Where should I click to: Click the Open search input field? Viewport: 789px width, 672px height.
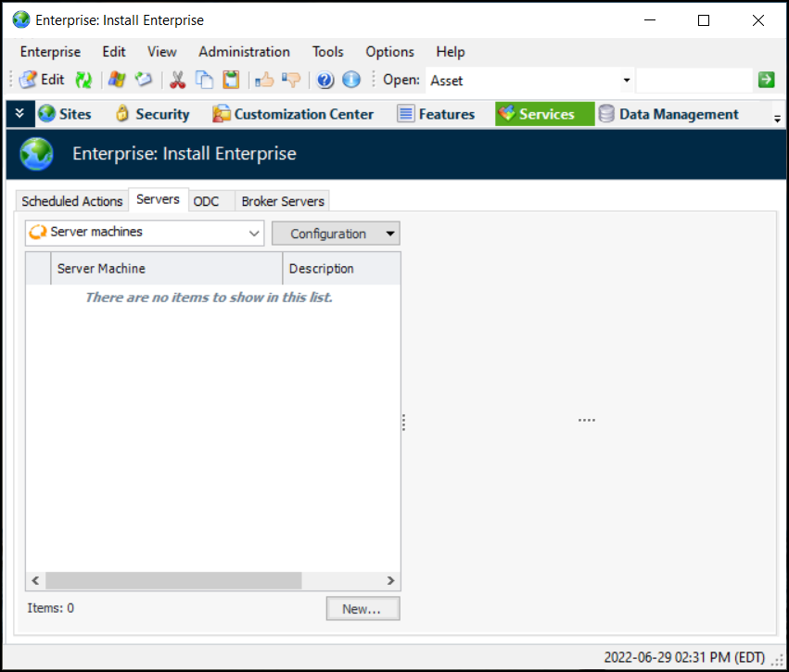pos(694,80)
